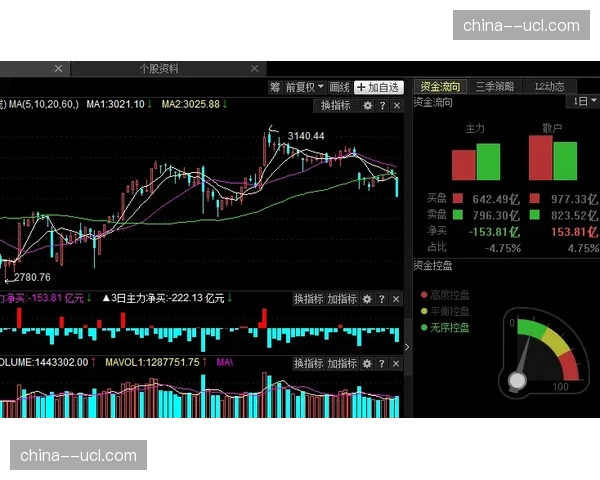Open the 前复权 adjustment dropdown
Image resolution: width=600 pixels, height=480 pixels.
[x=304, y=87]
